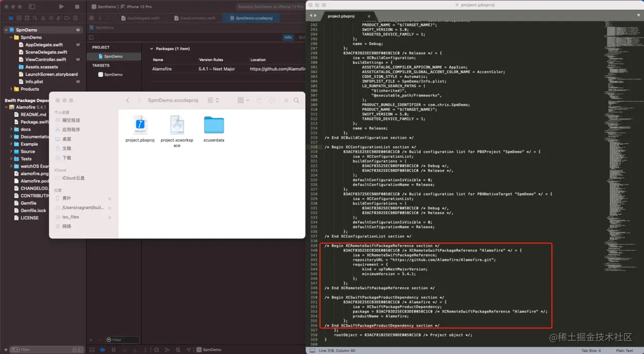
Task: Collapse the Alamofire 5.4.1 package dependency
Action: pos(6,107)
